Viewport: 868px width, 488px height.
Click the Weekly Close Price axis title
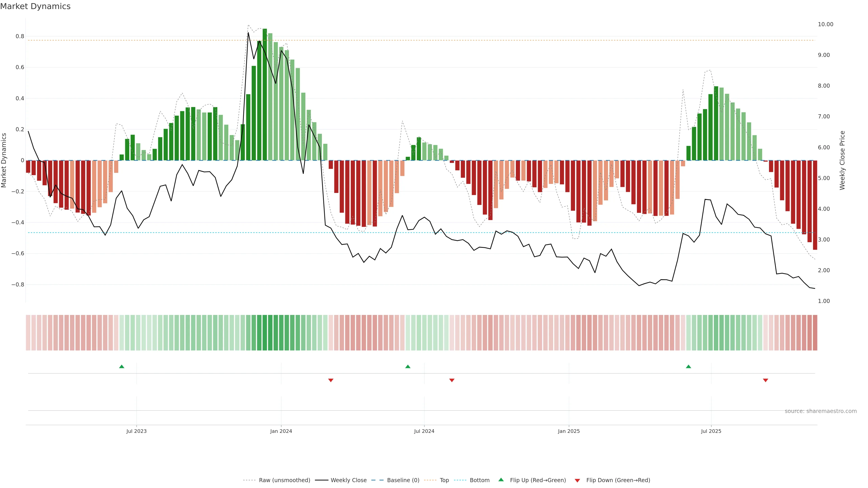[x=842, y=160]
